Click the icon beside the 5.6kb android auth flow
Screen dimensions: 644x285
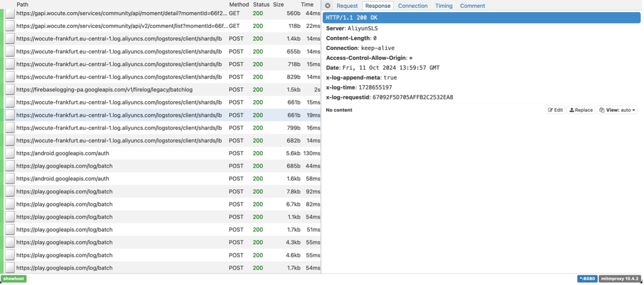[x=10, y=153]
